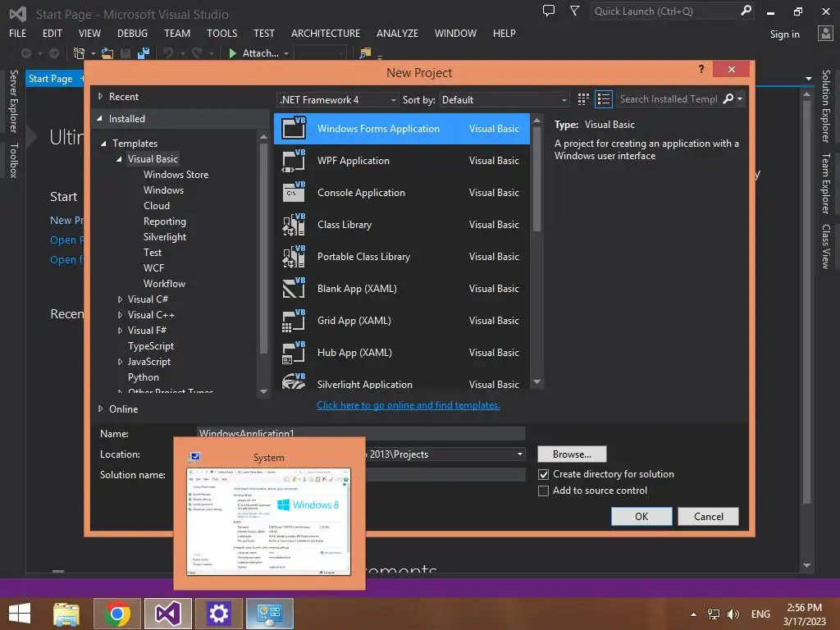
Task: Open the Solution Explorer side tab
Action: pos(826,106)
